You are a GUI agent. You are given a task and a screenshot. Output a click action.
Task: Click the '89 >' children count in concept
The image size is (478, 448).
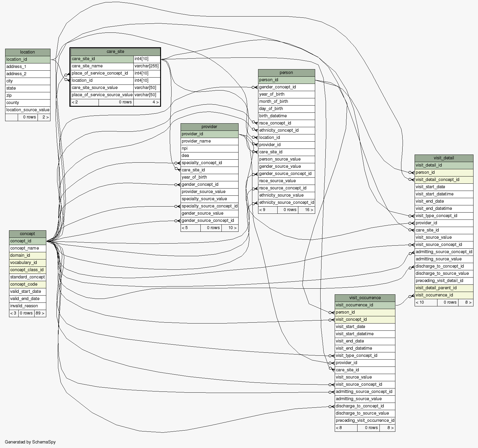40,313
